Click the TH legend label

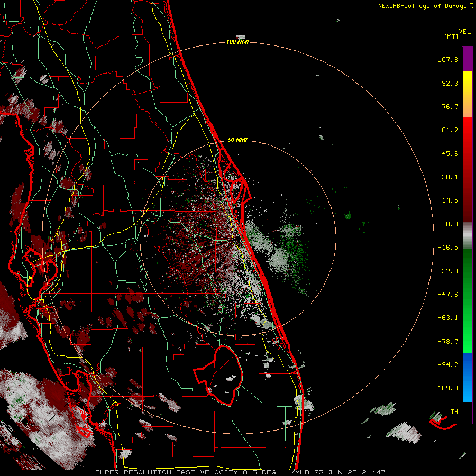[454, 412]
